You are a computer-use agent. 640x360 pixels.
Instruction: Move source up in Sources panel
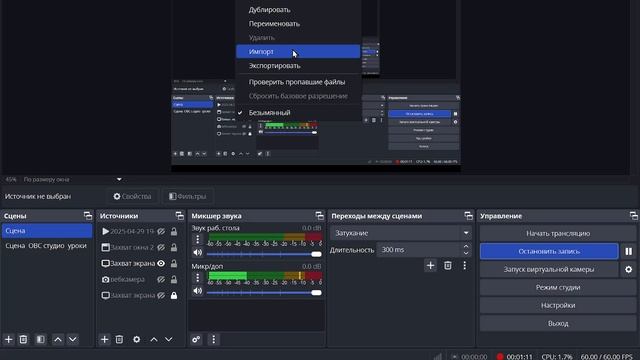click(154, 339)
